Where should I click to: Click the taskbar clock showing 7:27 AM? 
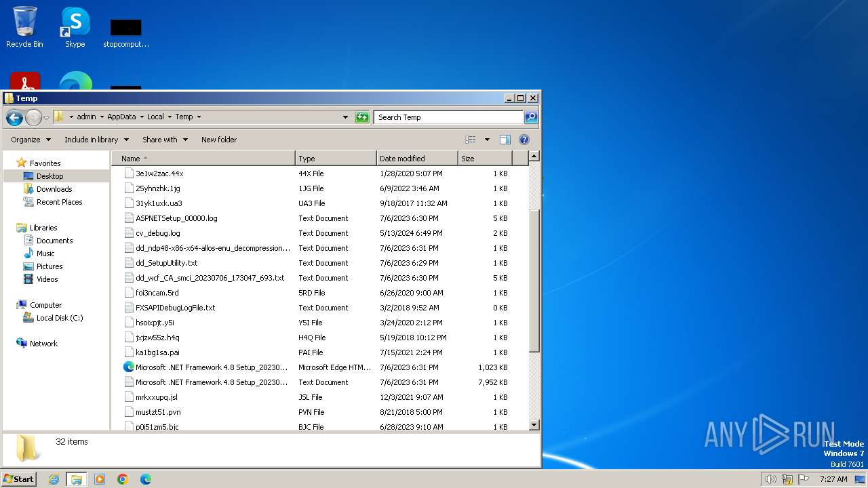833,479
